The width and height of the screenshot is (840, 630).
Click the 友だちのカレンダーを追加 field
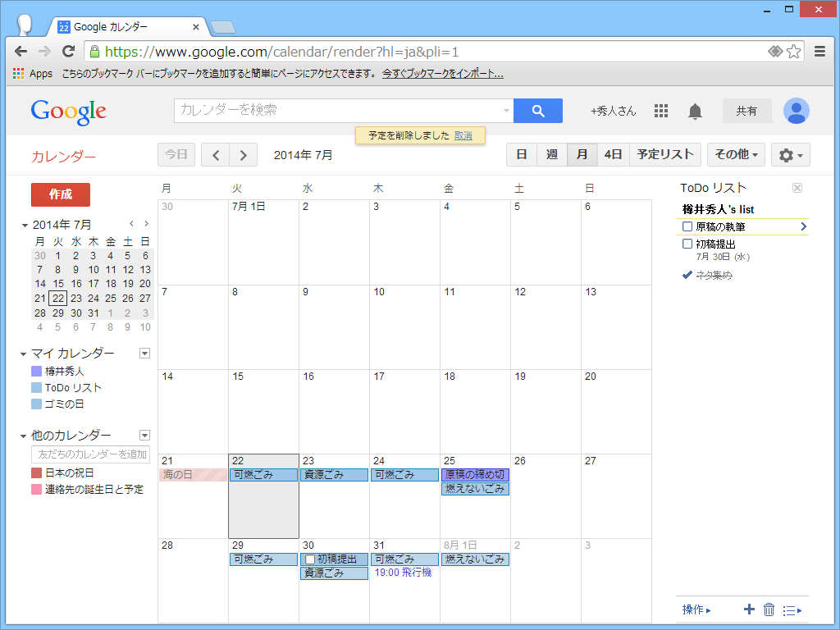pos(90,454)
